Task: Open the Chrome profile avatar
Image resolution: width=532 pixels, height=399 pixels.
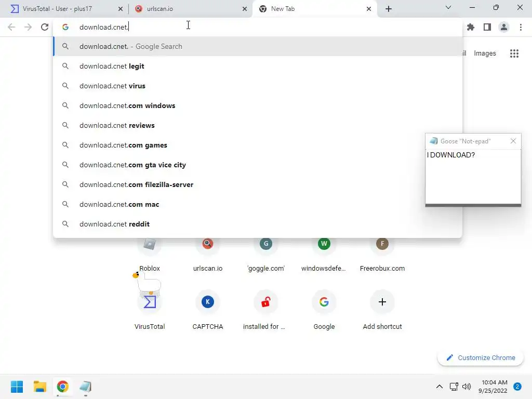Action: tap(504, 27)
